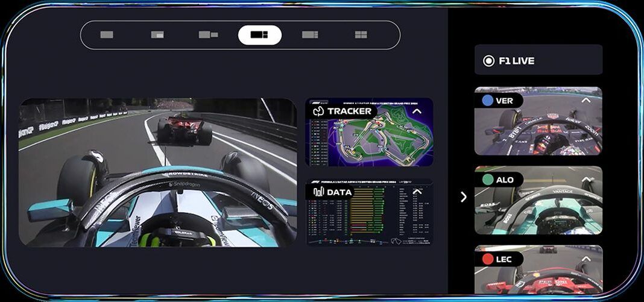Switch to the main-with-side-column layout icon

(x=310, y=35)
